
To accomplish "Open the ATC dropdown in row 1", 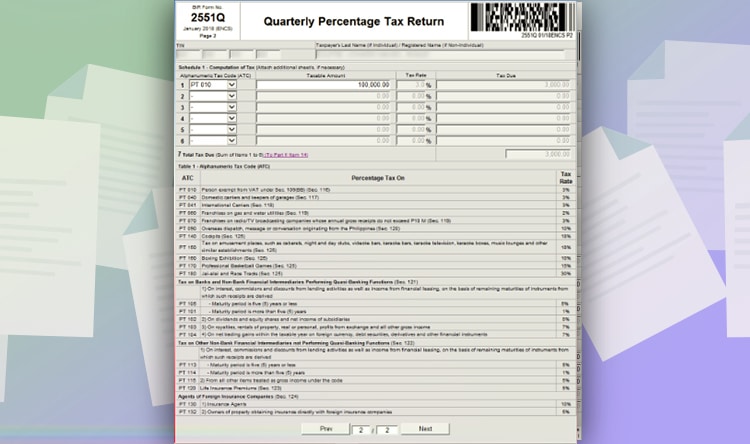I will (232, 85).
